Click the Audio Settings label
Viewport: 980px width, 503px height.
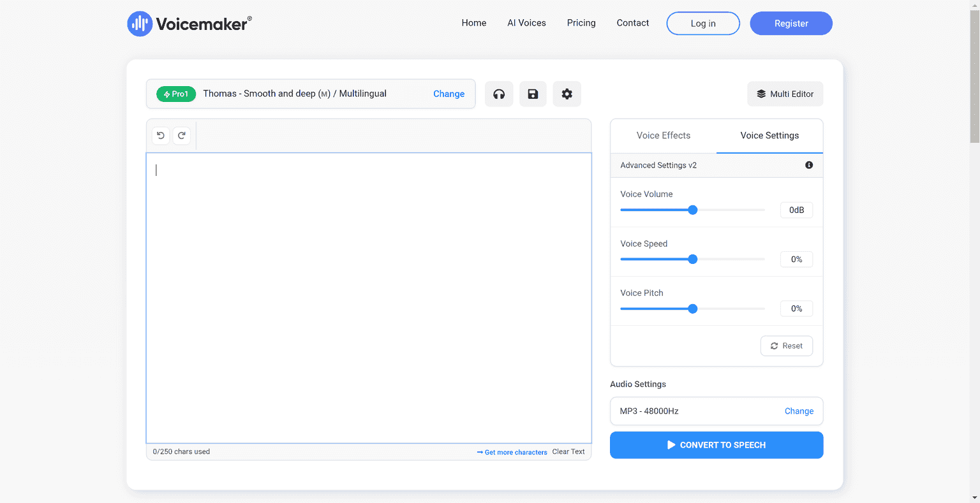tap(638, 384)
